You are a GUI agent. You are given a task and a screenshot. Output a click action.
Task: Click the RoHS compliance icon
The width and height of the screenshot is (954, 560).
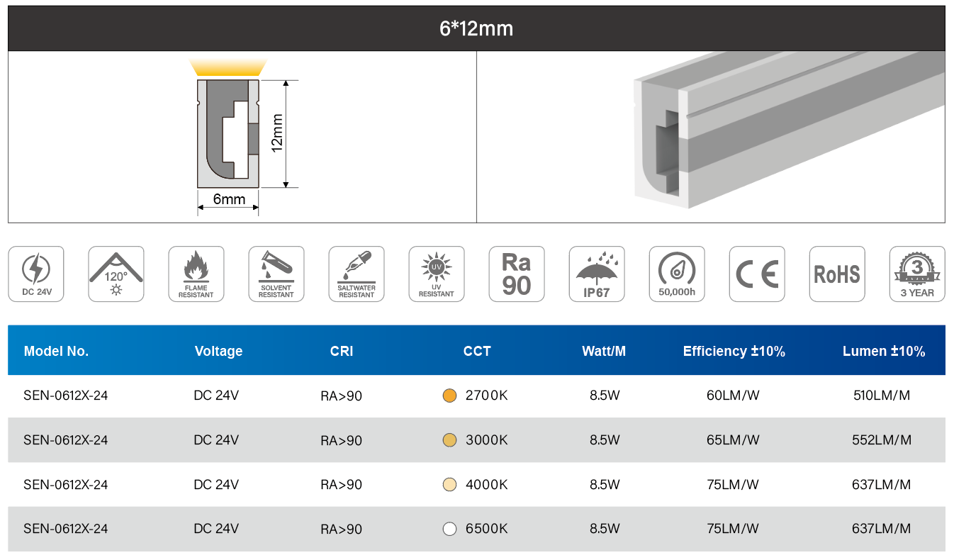[837, 274]
